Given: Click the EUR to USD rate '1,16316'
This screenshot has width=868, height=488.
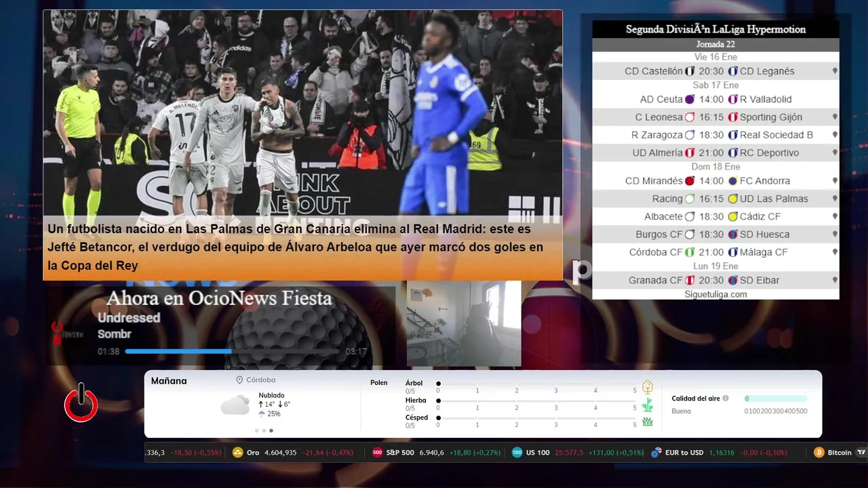Looking at the screenshot, I should coord(722,453).
